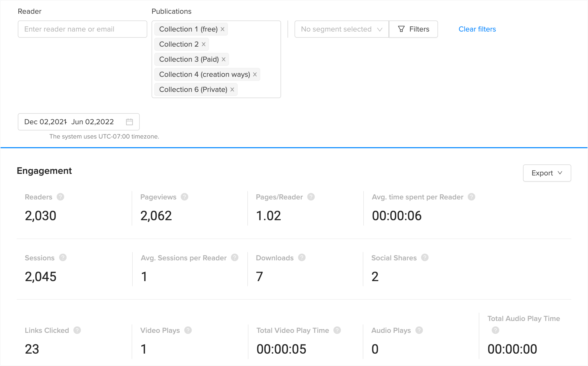Show help for Total Audio Play Time
The width and height of the screenshot is (588, 366).
tap(495, 330)
